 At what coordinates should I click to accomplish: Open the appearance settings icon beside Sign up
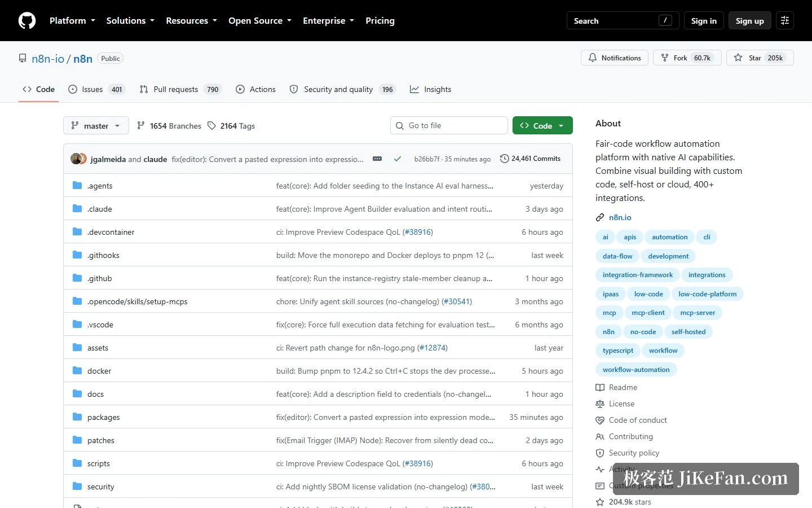pos(784,20)
